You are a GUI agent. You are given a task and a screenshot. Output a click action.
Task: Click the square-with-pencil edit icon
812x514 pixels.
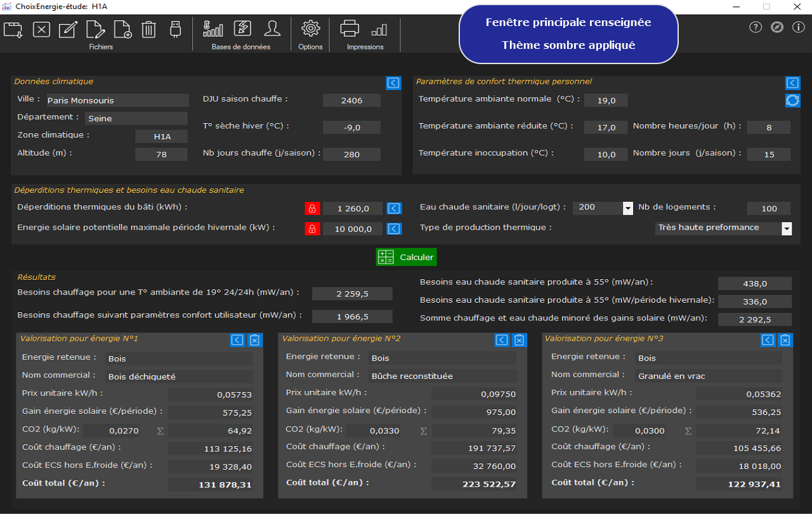click(x=68, y=30)
